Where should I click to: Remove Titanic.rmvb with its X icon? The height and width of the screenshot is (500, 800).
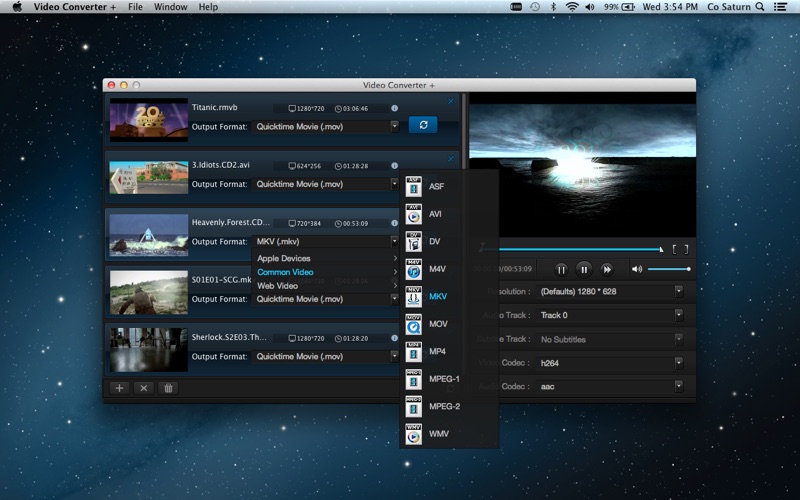click(451, 102)
